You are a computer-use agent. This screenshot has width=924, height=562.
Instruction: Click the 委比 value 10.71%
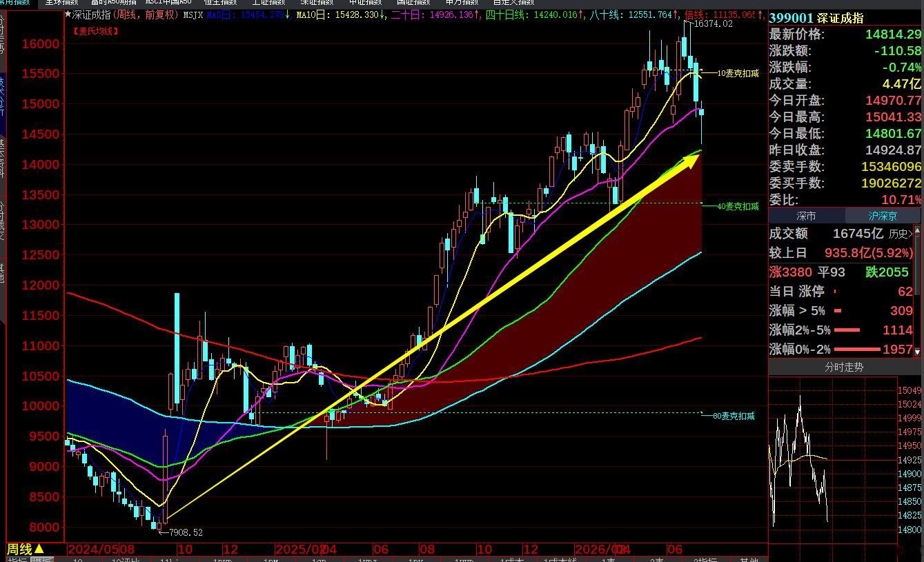[902, 200]
